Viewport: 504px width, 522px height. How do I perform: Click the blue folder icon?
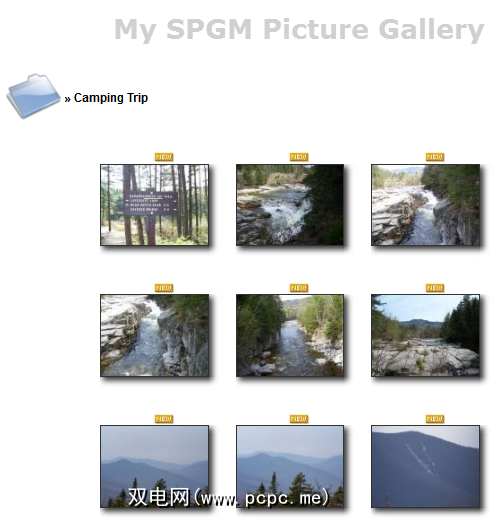click(x=33, y=96)
